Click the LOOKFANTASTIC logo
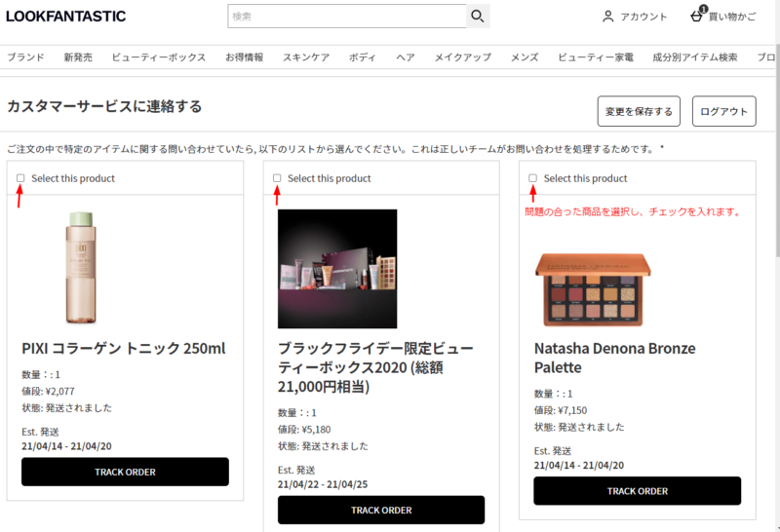Image resolution: width=780 pixels, height=532 pixels. click(x=65, y=17)
